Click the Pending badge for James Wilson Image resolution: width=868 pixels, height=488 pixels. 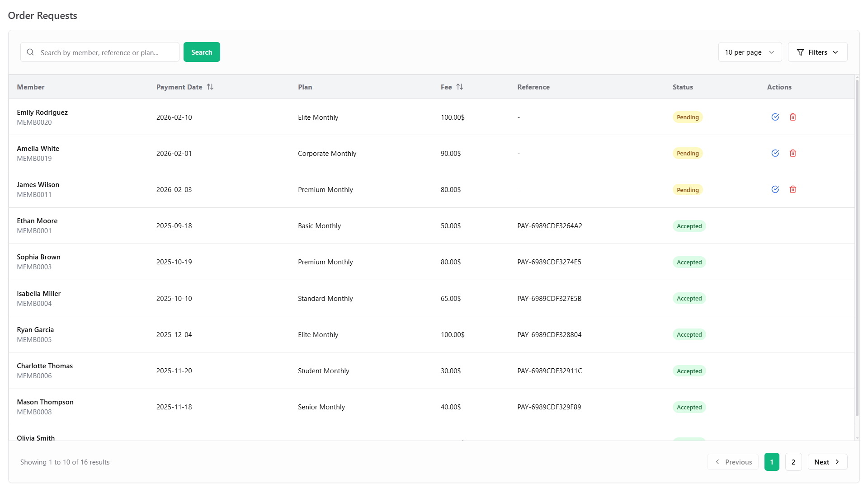point(688,190)
